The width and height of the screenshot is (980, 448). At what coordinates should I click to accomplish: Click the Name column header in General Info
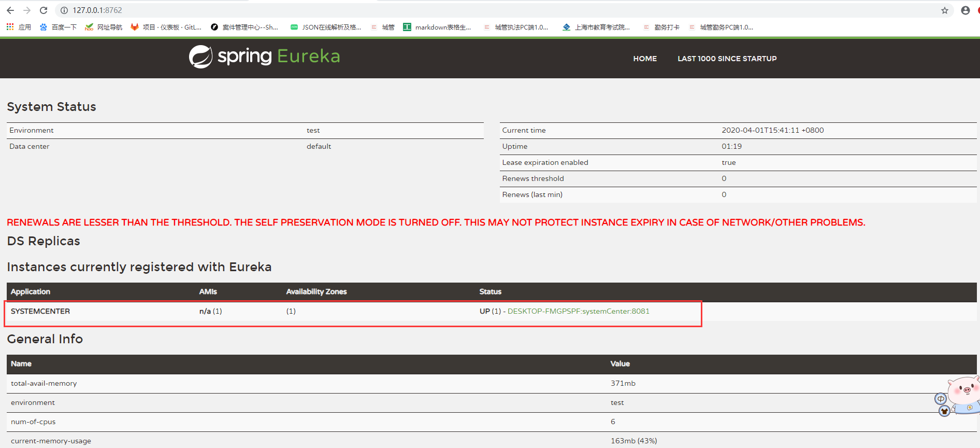21,363
